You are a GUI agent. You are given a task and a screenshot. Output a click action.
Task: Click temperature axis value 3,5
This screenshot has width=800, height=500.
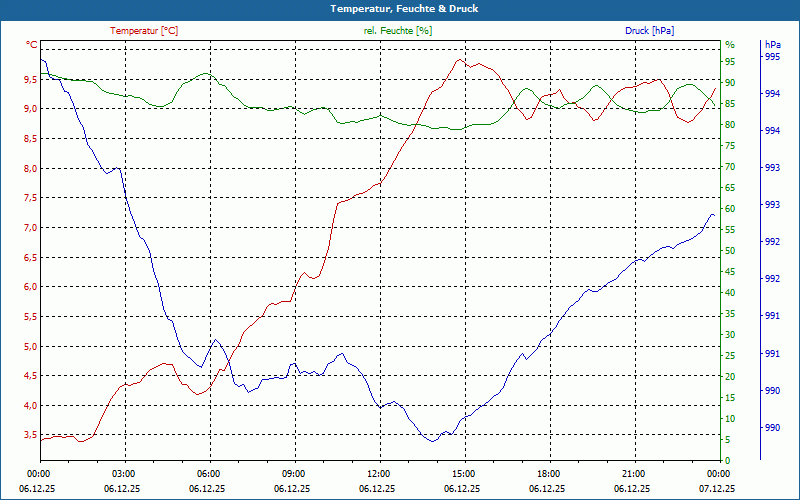point(31,435)
